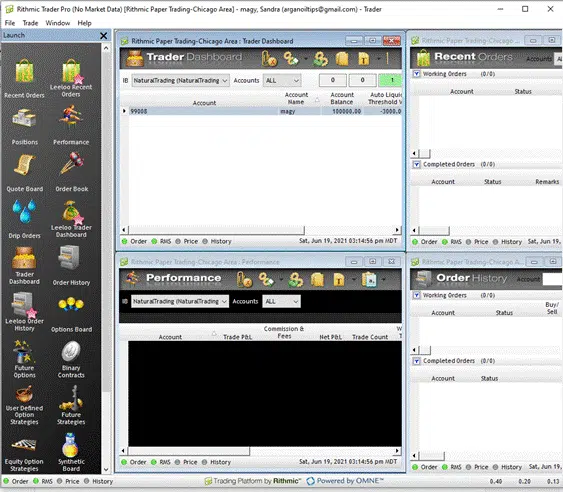Open the File menu
Screen dimensions: 563x492
pyautogui.click(x=10, y=23)
